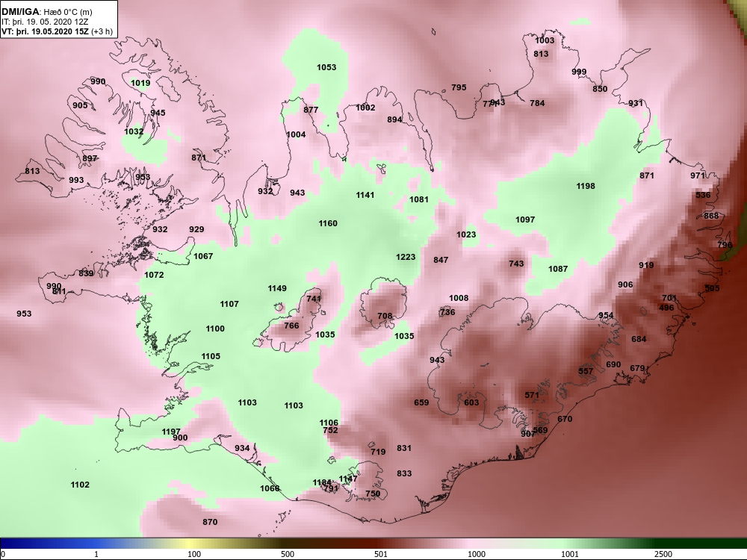
Task: Select the 1053 value on the map
Action: [326, 67]
